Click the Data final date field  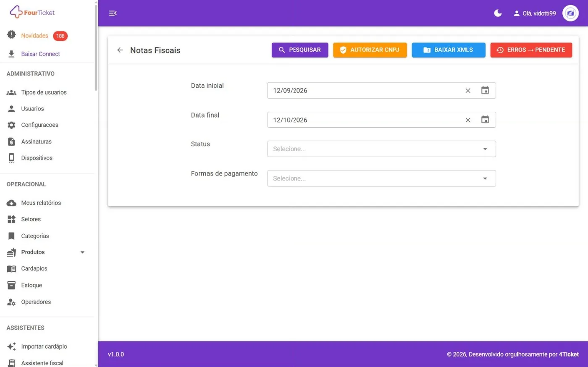(x=381, y=120)
